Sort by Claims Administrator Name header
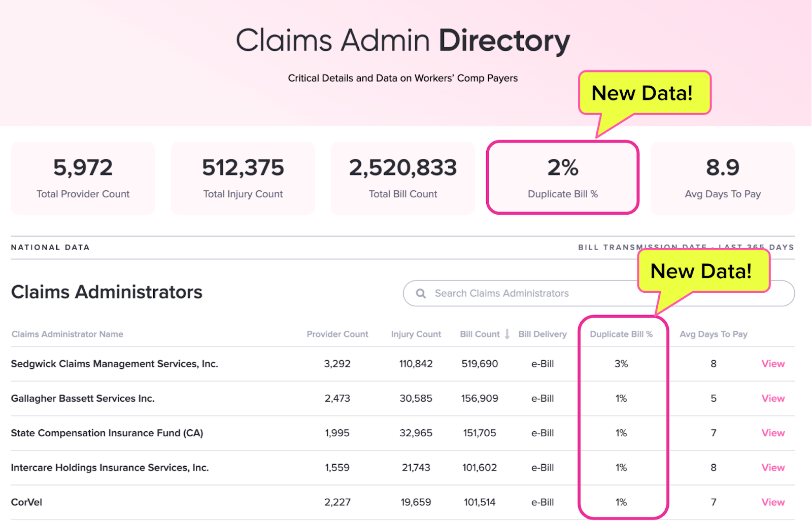This screenshot has height=521, width=812. click(x=67, y=334)
